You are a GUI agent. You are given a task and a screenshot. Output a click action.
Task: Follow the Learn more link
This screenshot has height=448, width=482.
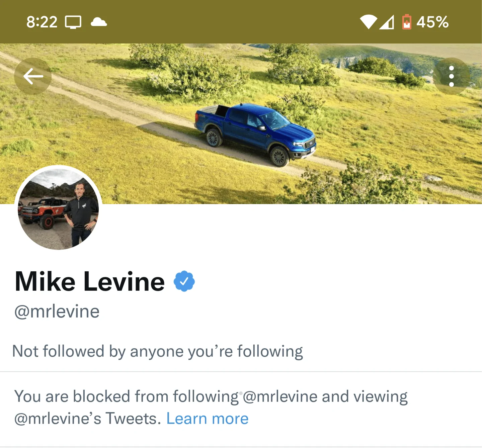coord(207,419)
